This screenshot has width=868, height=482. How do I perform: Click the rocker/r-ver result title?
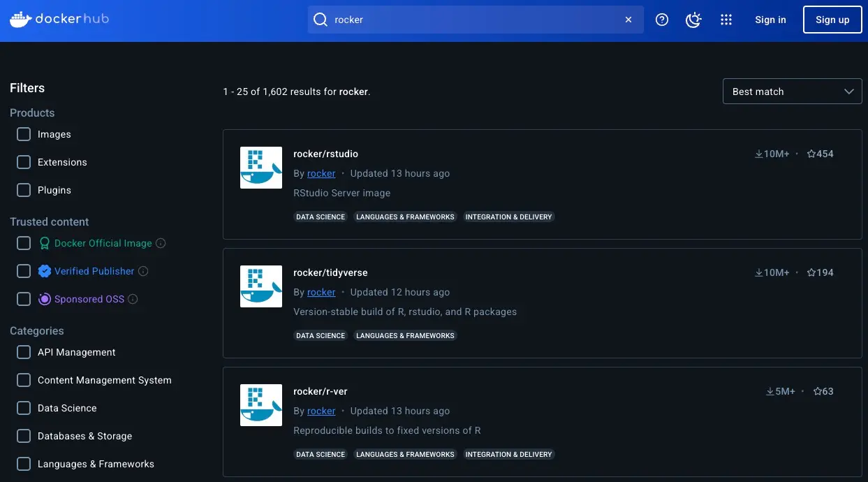click(x=320, y=391)
